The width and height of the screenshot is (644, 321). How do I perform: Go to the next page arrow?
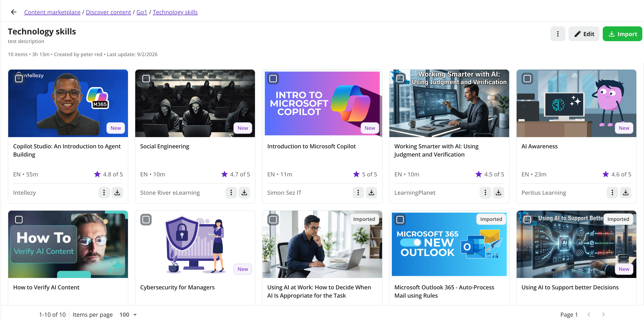[x=603, y=314]
